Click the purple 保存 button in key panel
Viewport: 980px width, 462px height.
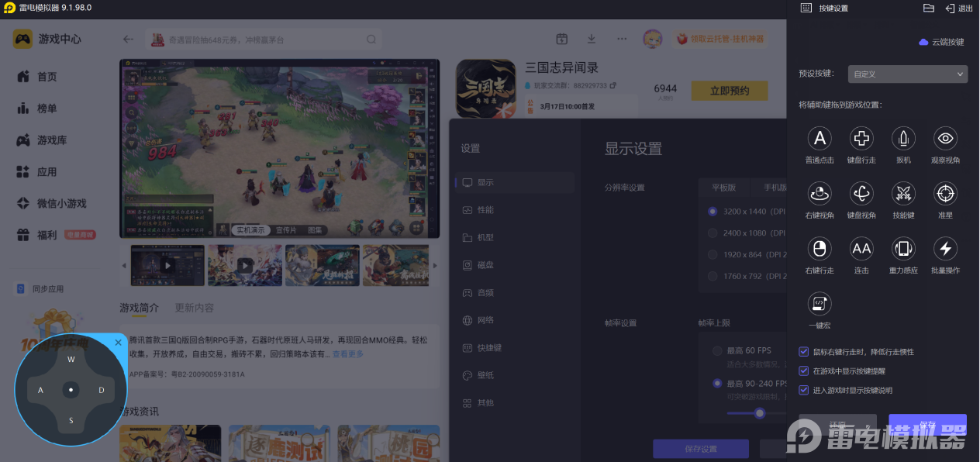[x=927, y=425]
